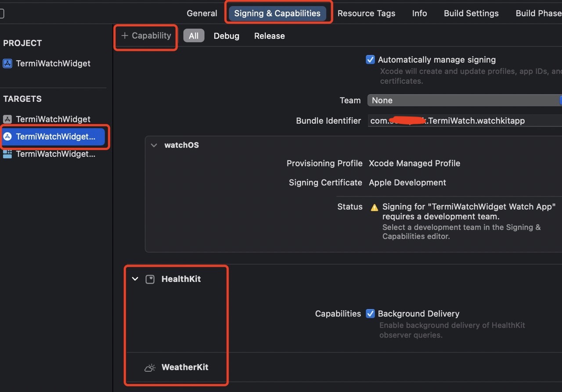Click the signing warning triangle icon
Viewport: 562px width, 392px height.
pos(374,207)
